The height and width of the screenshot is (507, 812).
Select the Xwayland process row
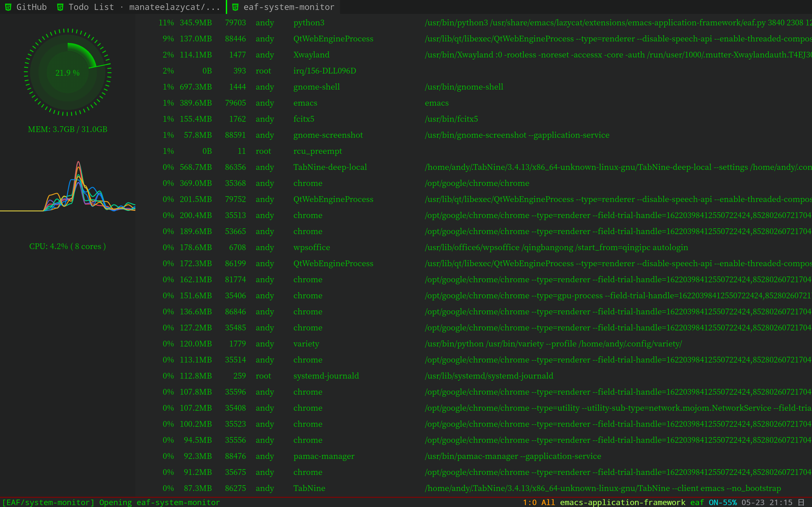tap(311, 55)
